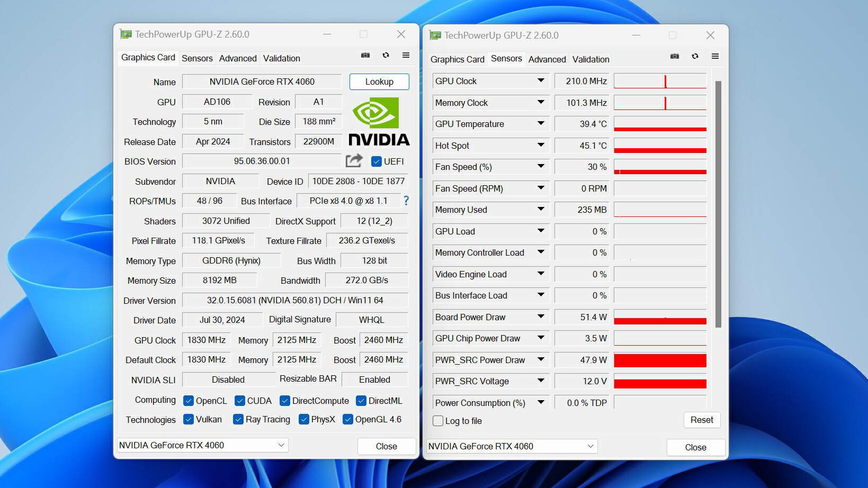868x488 pixels.
Task: Enable the Log to file checkbox
Action: pos(438,421)
